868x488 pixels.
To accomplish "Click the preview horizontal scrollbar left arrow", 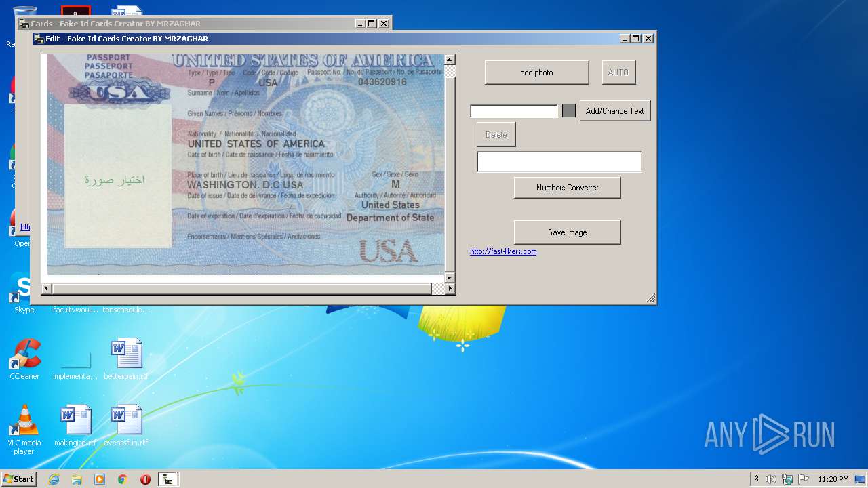I will click(47, 289).
